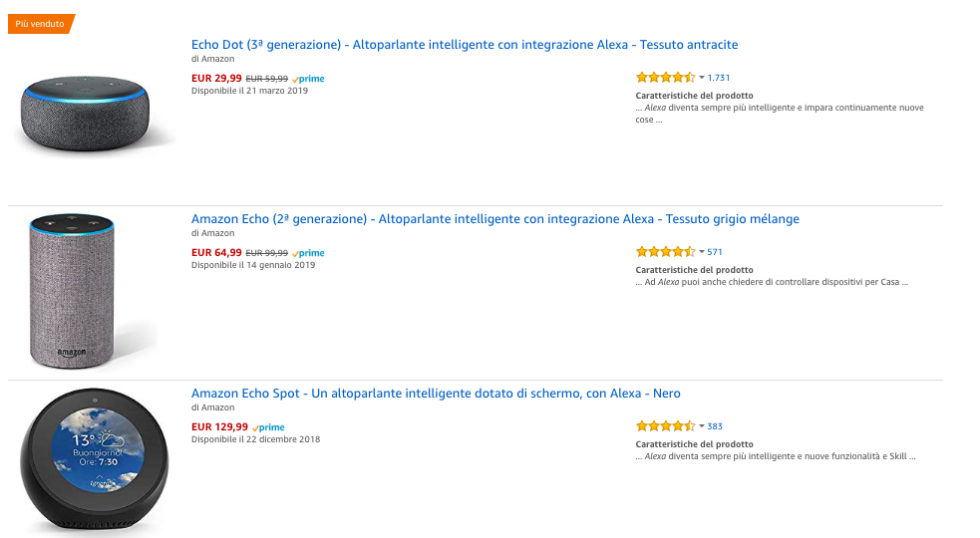Click Prime logo next to EUR 129,99

click(x=269, y=427)
